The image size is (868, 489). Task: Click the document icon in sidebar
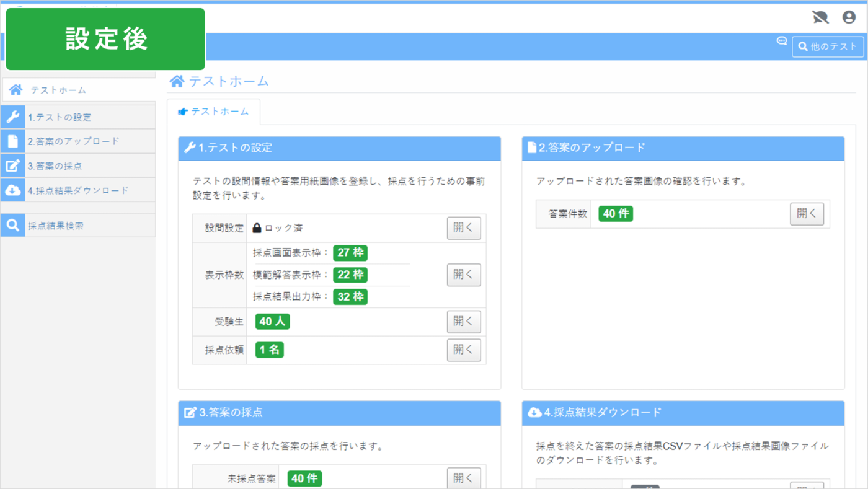[x=12, y=141]
